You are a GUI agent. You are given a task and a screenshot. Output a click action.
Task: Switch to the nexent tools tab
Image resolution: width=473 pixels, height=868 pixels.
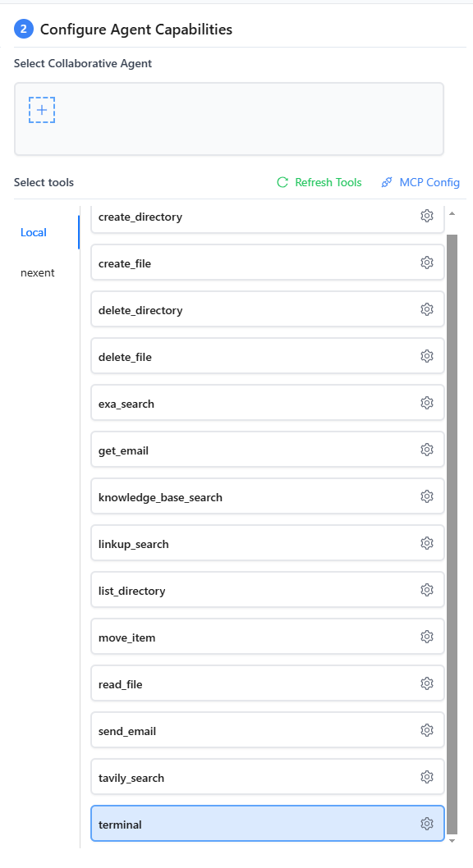[x=38, y=272]
